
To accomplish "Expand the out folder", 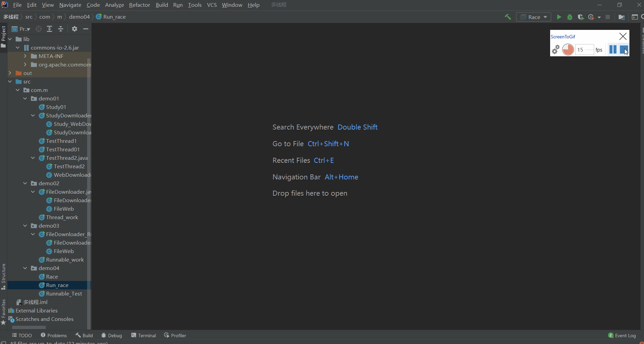I will 10,73.
